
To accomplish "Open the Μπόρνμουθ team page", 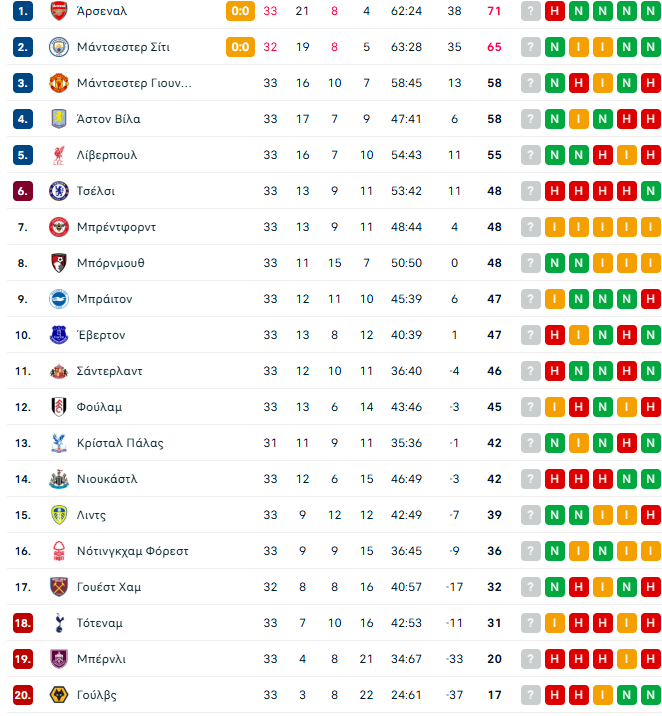I will (x=110, y=263).
